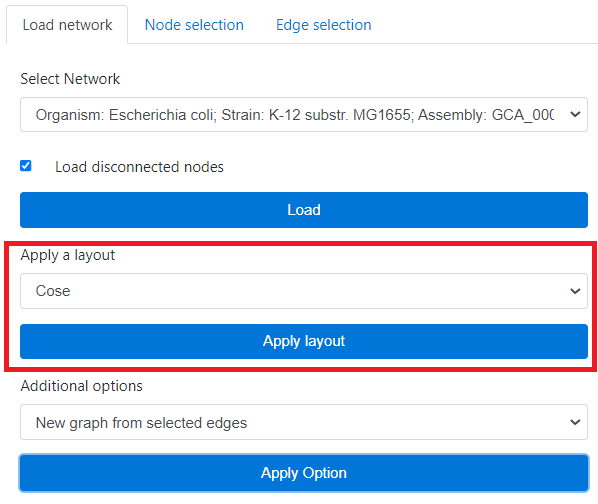598x504 pixels.
Task: Click the chevron arrow beside Cose
Action: [x=575, y=291]
